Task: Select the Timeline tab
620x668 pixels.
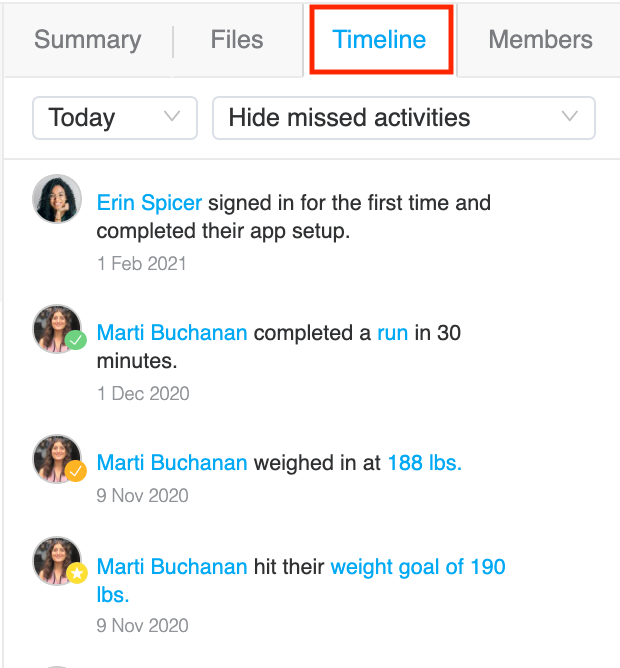Action: tap(379, 40)
